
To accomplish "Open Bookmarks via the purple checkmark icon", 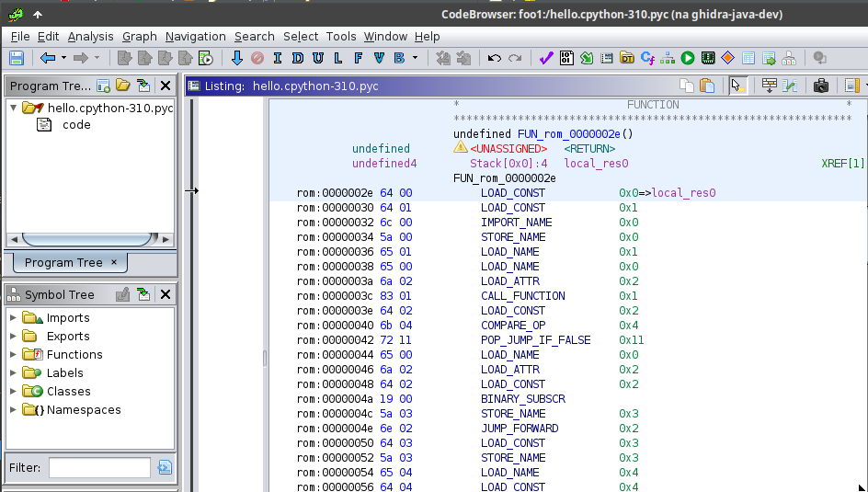I will point(546,58).
